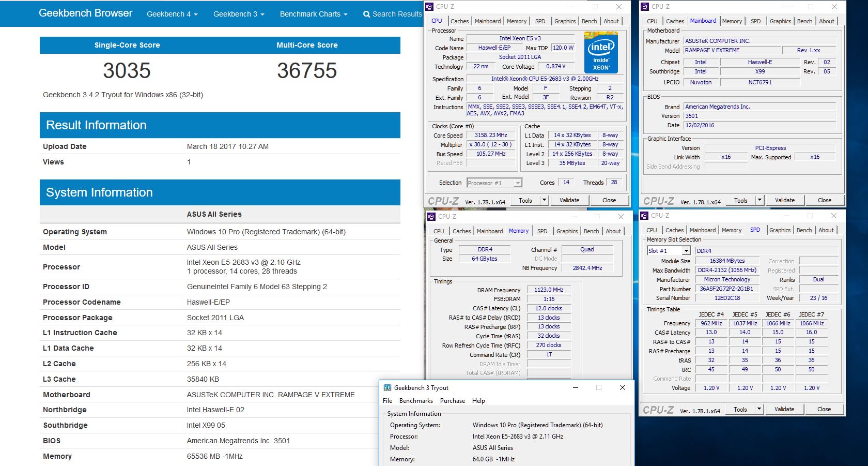This screenshot has width=868, height=466.
Task: Click the Threads value 28 in CPU-Z
Action: click(614, 182)
